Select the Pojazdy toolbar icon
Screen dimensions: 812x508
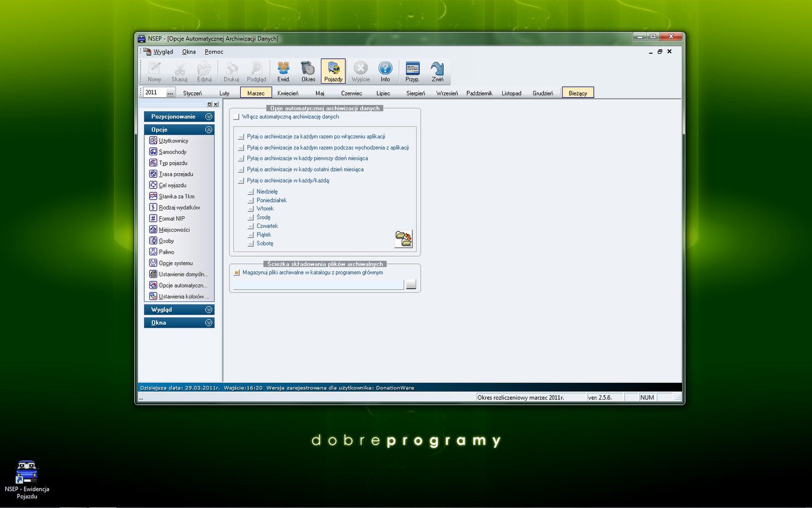(x=333, y=72)
